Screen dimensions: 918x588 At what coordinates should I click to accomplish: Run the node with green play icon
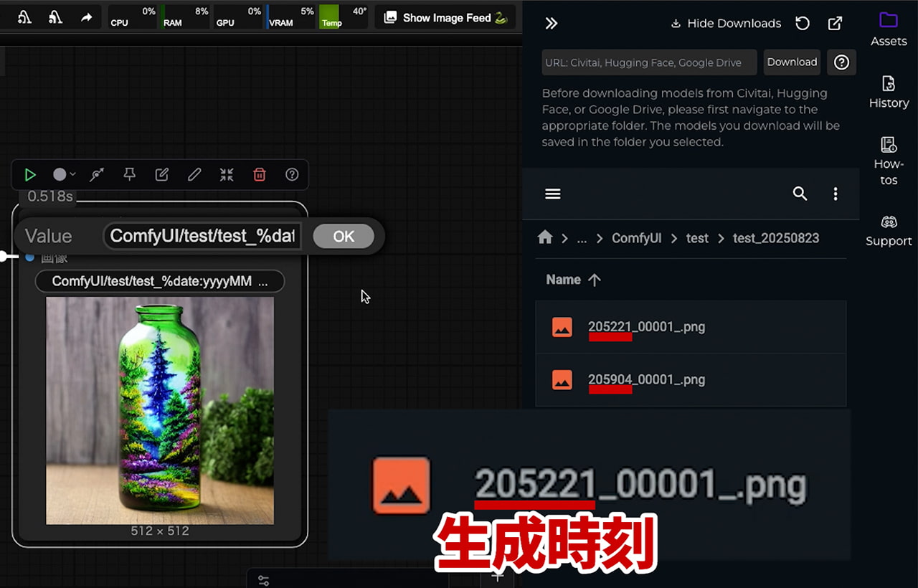[30, 175]
